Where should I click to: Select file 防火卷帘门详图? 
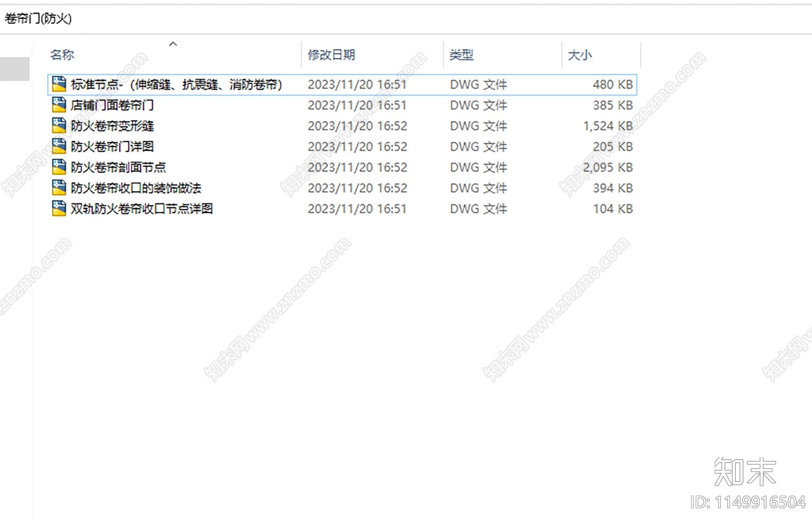click(112, 146)
